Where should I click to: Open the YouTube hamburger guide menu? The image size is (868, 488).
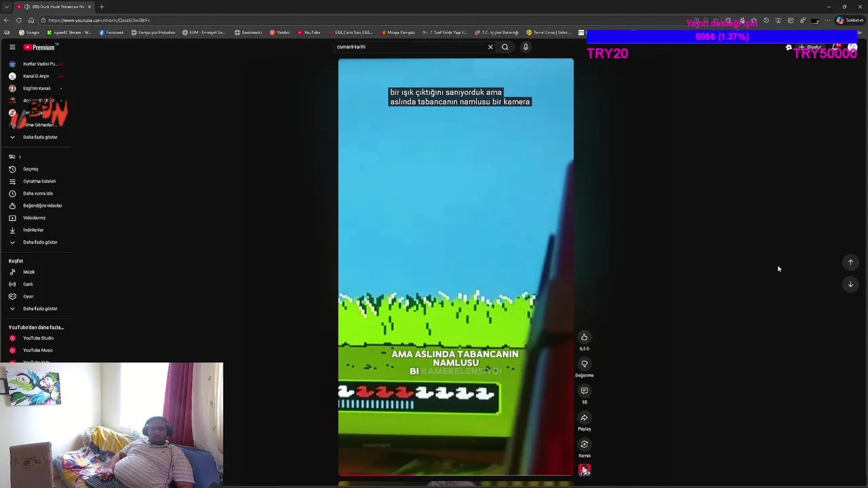coord(12,47)
